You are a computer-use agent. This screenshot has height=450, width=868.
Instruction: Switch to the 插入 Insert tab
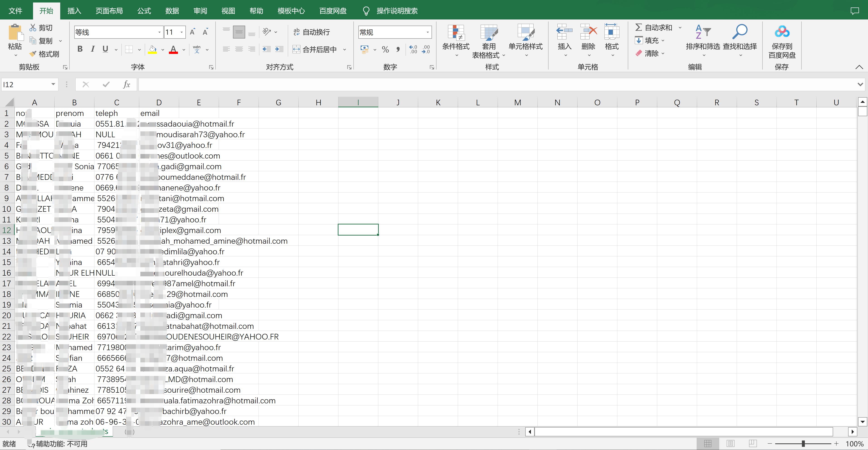pyautogui.click(x=74, y=11)
